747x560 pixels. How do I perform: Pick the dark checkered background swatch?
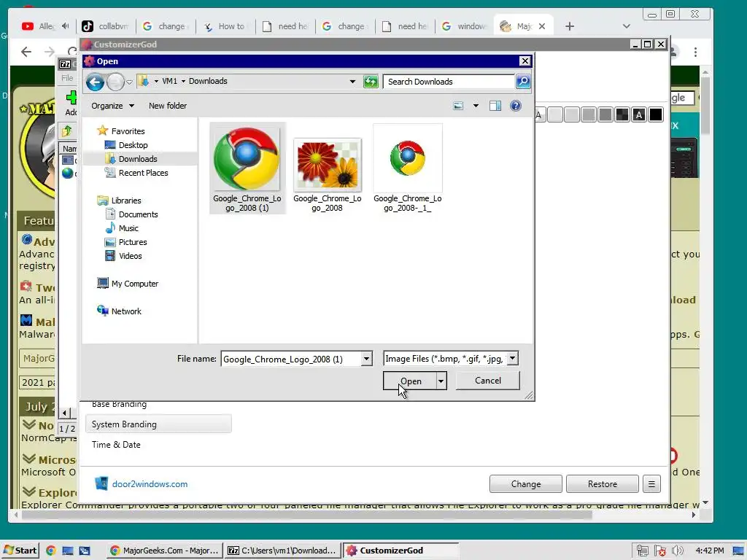[622, 114]
